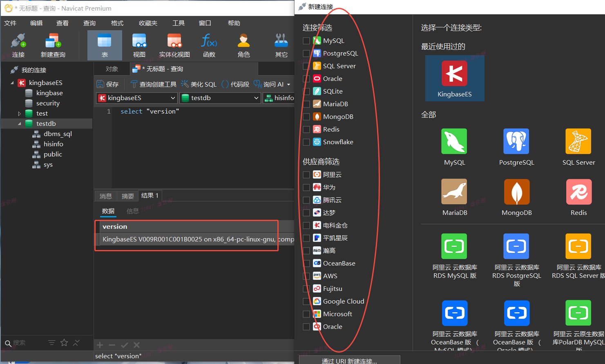605x364 pixels.
Task: Check the 阿里云 vendor filter
Action: 306,175
